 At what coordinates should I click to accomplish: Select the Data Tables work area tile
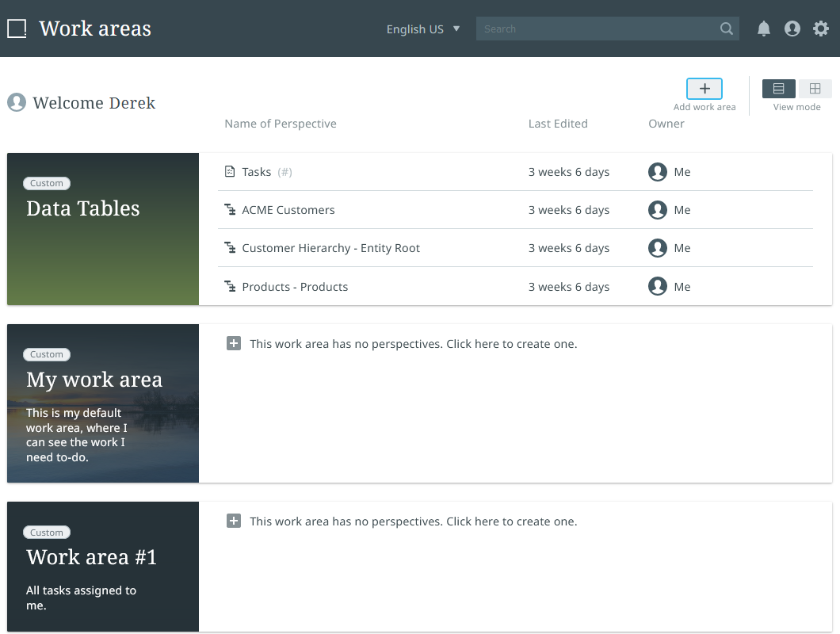[103, 229]
